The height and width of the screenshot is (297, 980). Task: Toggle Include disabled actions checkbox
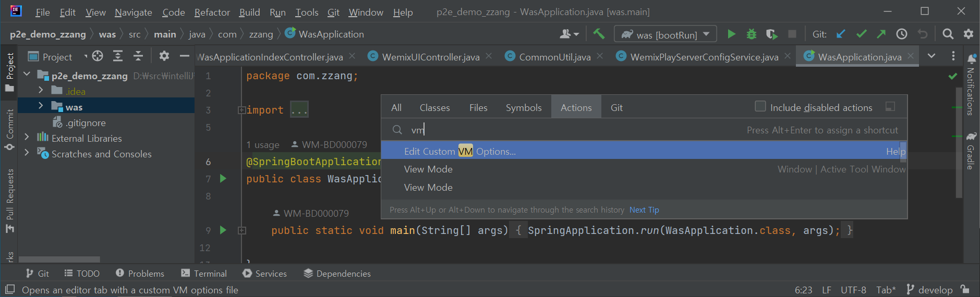pos(760,106)
